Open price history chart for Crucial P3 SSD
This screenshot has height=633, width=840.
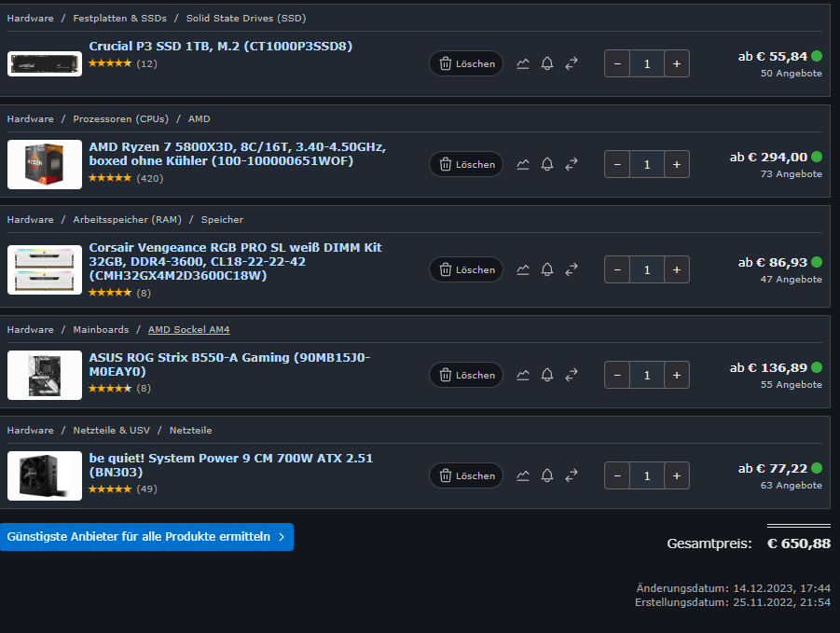523,63
